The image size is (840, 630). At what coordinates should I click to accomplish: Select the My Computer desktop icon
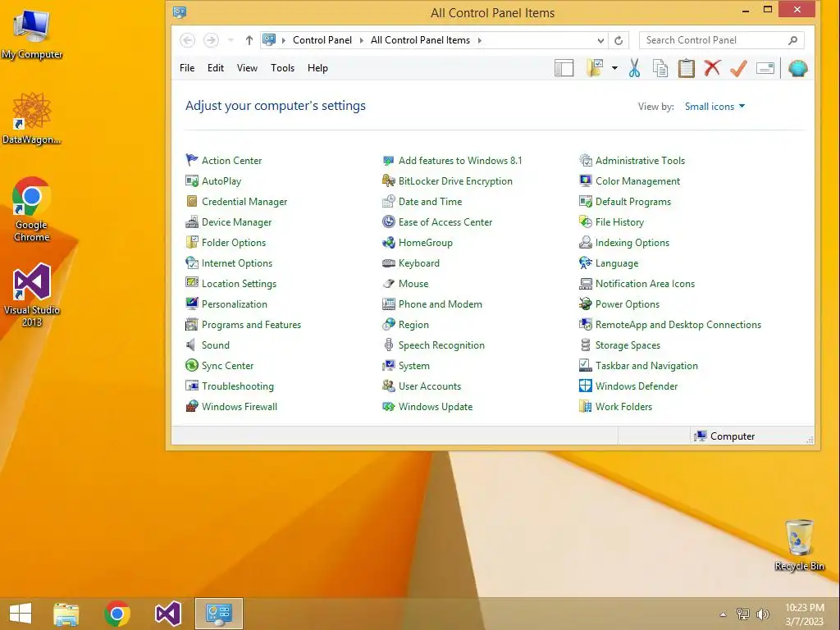pos(32,33)
